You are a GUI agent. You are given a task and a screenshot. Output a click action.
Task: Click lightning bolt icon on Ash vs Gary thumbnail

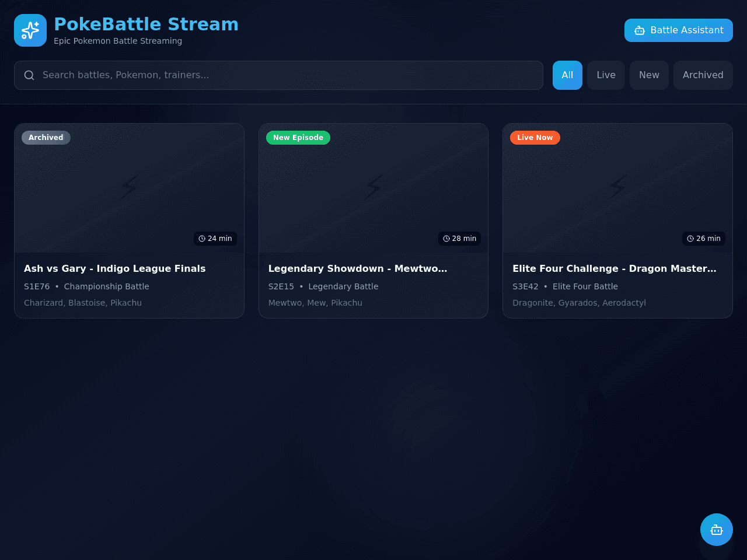coord(129,187)
